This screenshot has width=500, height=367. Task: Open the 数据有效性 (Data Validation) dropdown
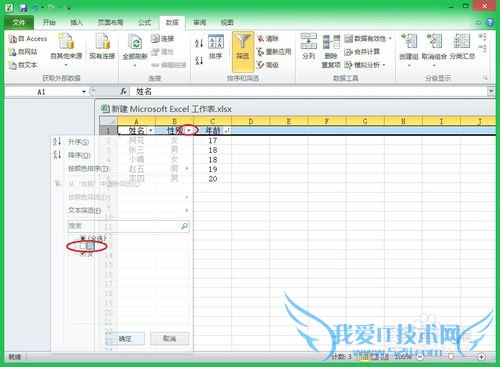(x=368, y=39)
